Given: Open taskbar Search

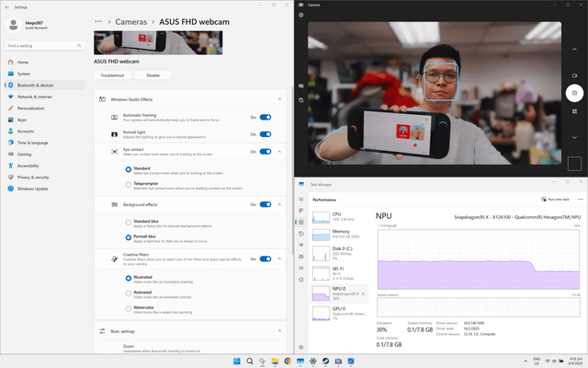Looking at the screenshot, I should (x=250, y=362).
